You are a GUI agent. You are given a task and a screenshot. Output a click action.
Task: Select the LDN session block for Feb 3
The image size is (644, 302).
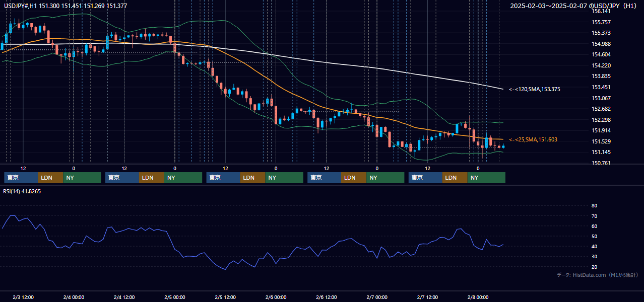tap(51, 178)
